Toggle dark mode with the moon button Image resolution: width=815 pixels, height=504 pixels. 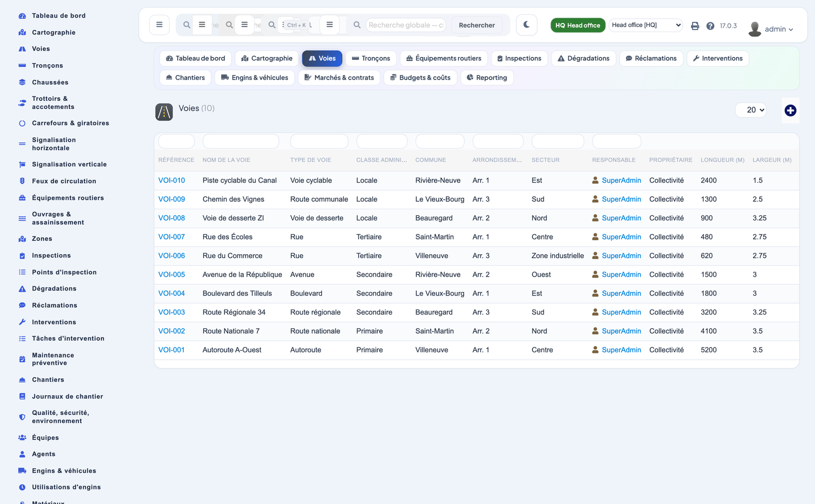(x=526, y=25)
